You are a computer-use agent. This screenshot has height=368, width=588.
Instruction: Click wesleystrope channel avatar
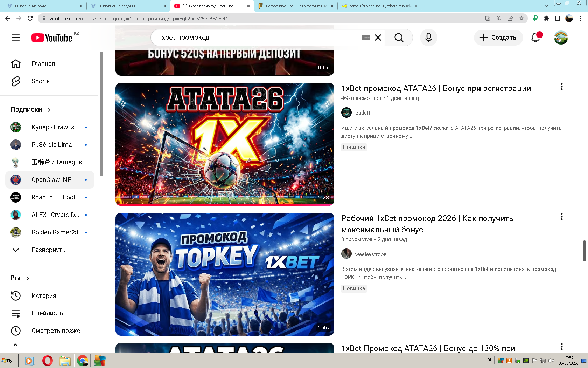point(346,254)
